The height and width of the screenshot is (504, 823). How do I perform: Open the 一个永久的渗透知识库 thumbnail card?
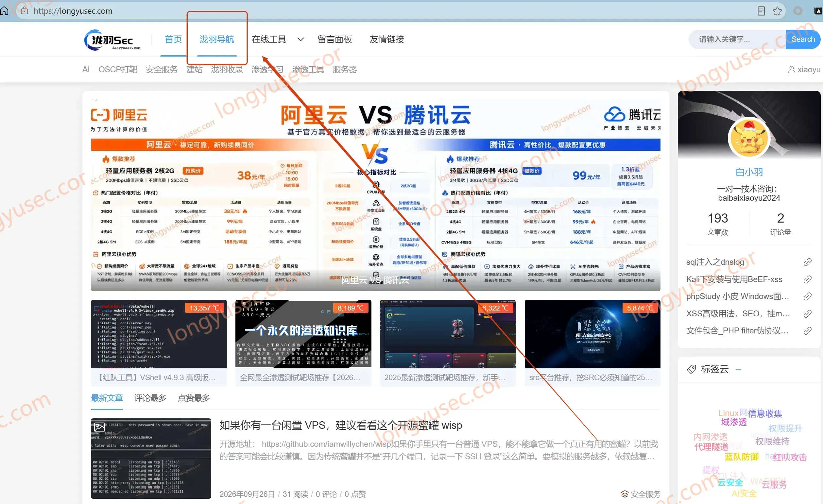tap(303, 334)
